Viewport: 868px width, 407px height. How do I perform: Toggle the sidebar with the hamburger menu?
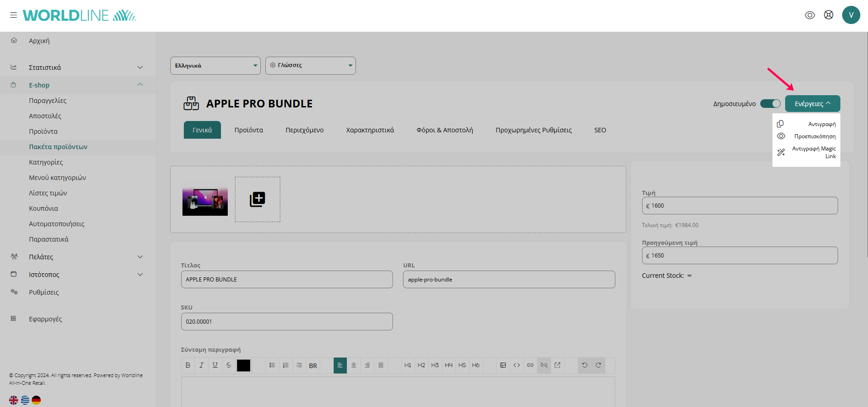14,15
